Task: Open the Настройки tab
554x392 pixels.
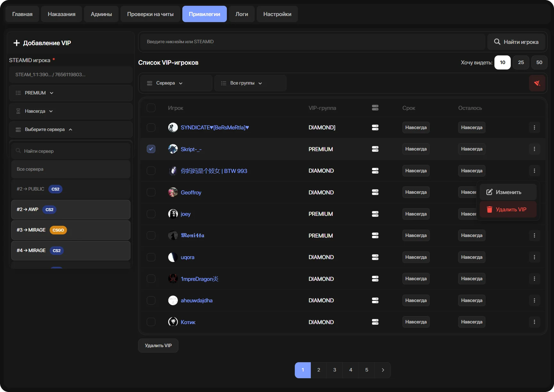Action: click(277, 14)
